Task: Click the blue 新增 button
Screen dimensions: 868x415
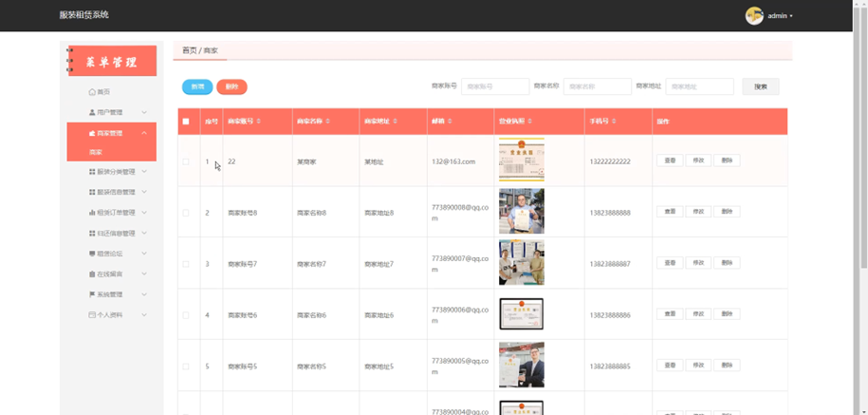Action: coord(197,87)
